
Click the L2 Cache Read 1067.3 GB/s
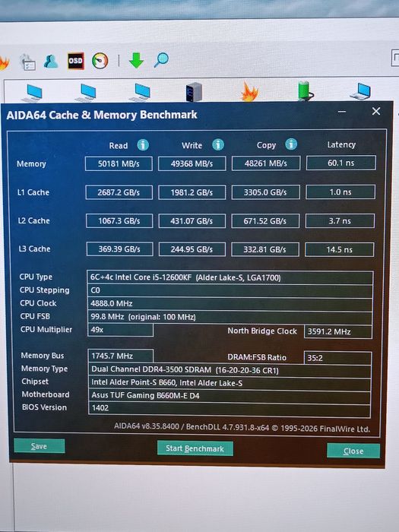[119, 221]
